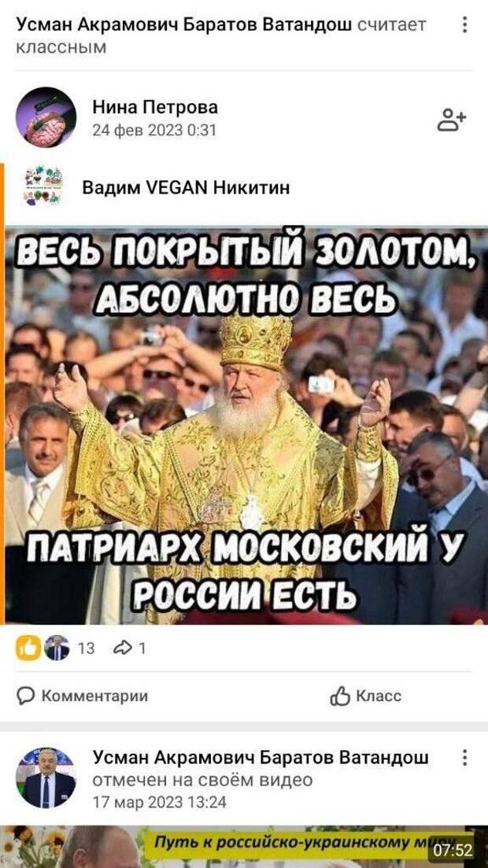The image size is (488, 868).
Task: Open the timestamp 17 мар 2023 13:24
Action: 160,802
